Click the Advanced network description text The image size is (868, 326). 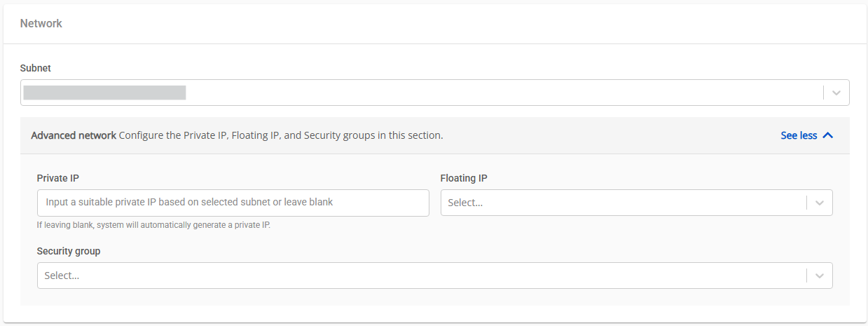[280, 135]
